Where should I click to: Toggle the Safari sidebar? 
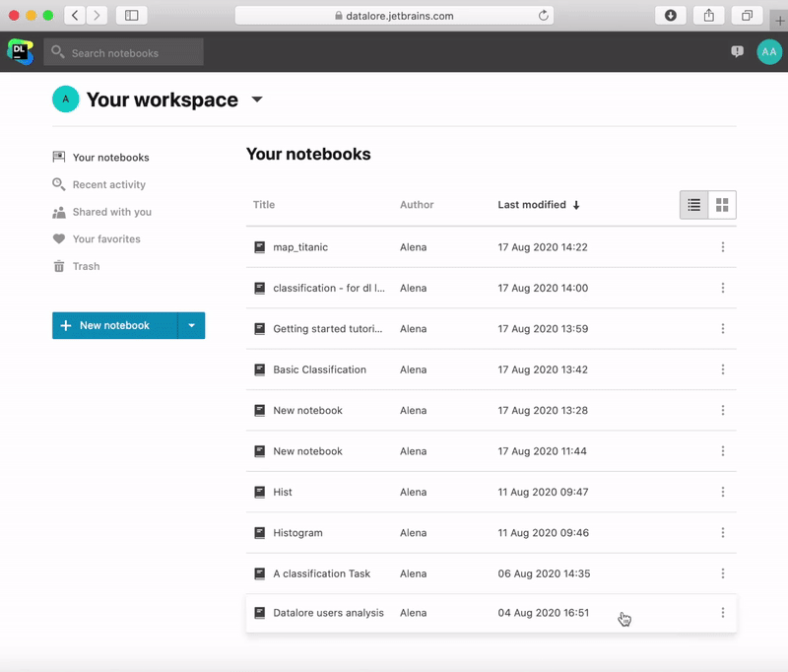pyautogui.click(x=132, y=16)
